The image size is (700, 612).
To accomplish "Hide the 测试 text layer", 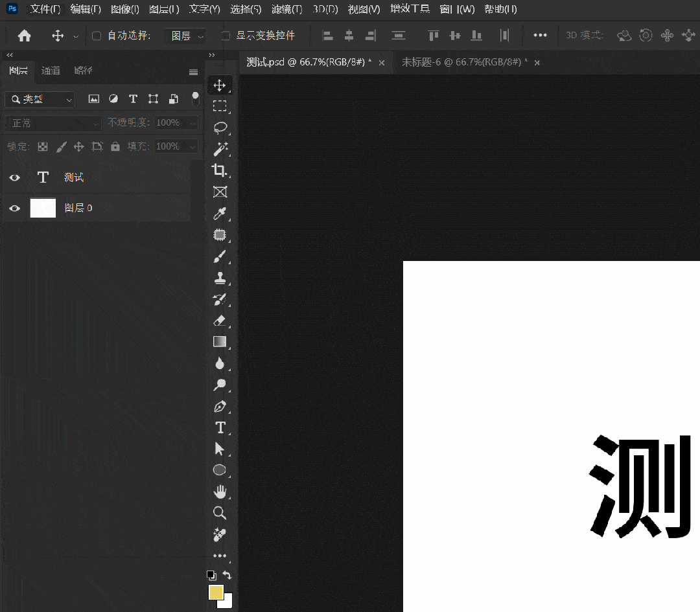I will (15, 177).
